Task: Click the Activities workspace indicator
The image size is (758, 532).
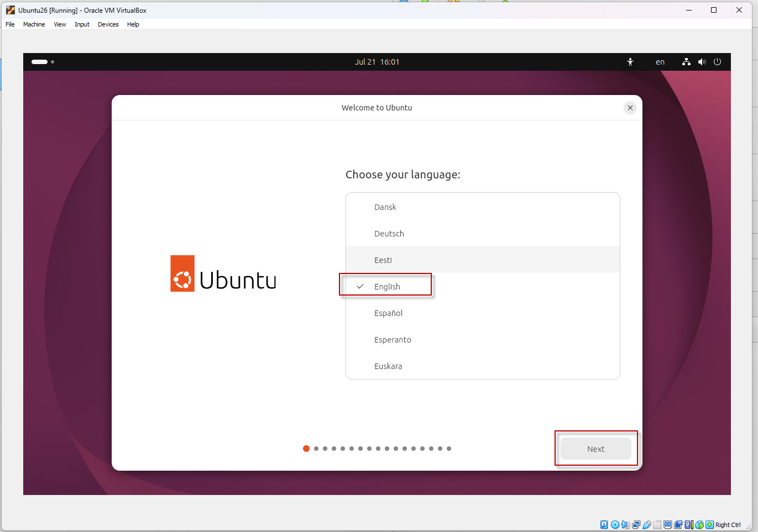Action: click(43, 62)
